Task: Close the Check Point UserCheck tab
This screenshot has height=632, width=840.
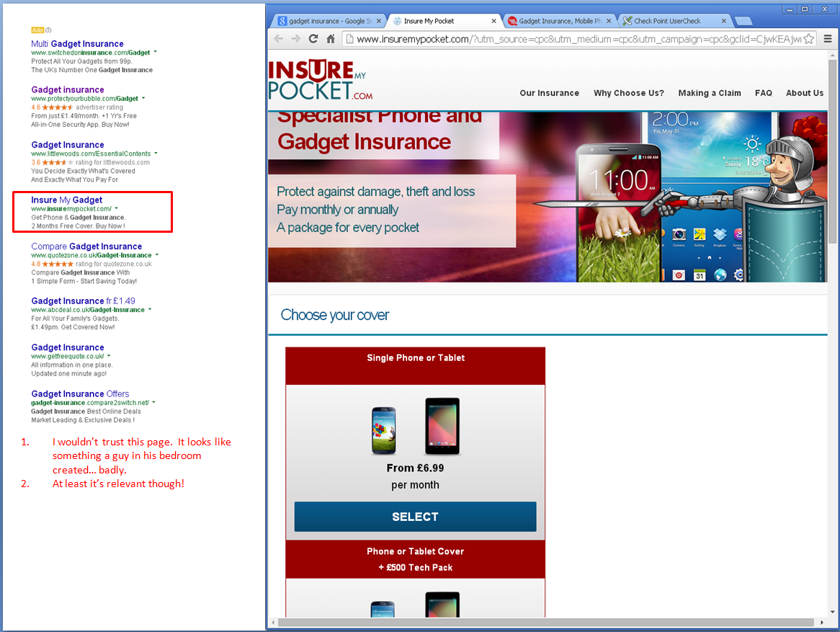Action: click(724, 21)
